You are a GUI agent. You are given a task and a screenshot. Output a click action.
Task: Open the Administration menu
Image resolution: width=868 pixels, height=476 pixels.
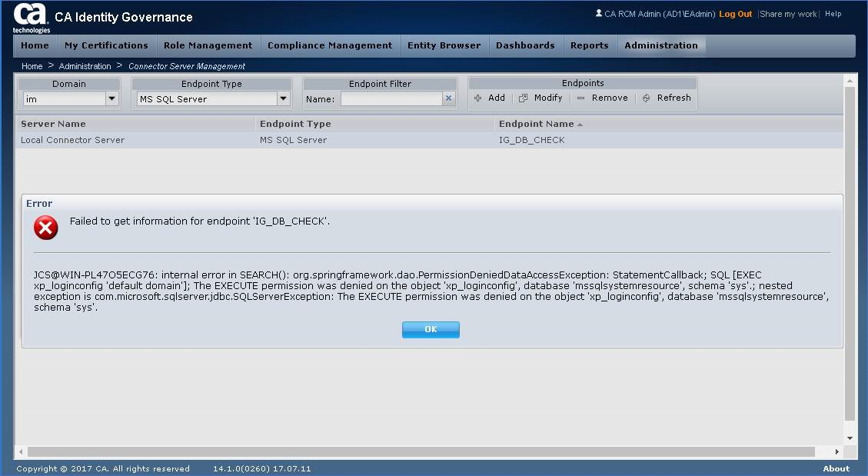click(x=661, y=45)
